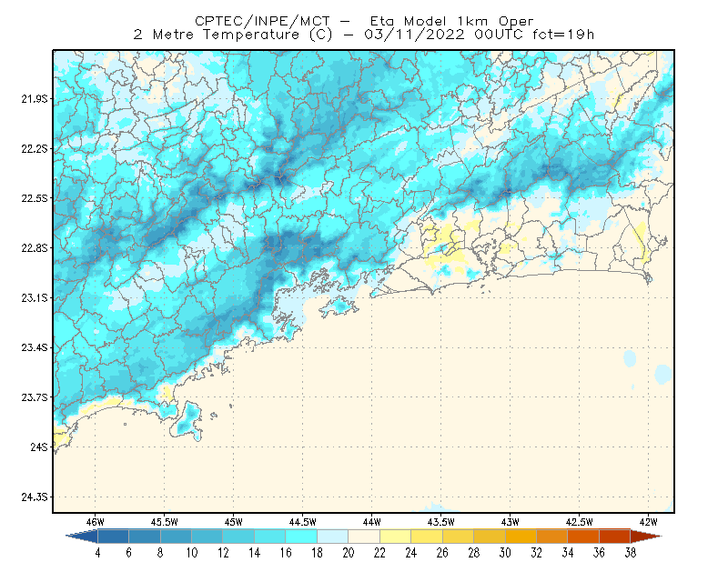Click the color swatch between 12 and 14
Viewport: 728px width, 562px height.
coord(238,537)
